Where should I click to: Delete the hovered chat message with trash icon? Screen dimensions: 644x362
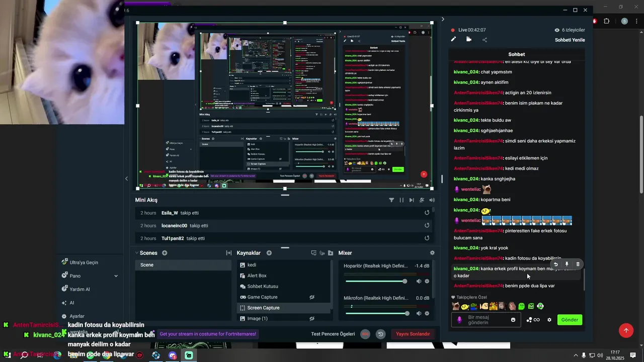pos(578,264)
